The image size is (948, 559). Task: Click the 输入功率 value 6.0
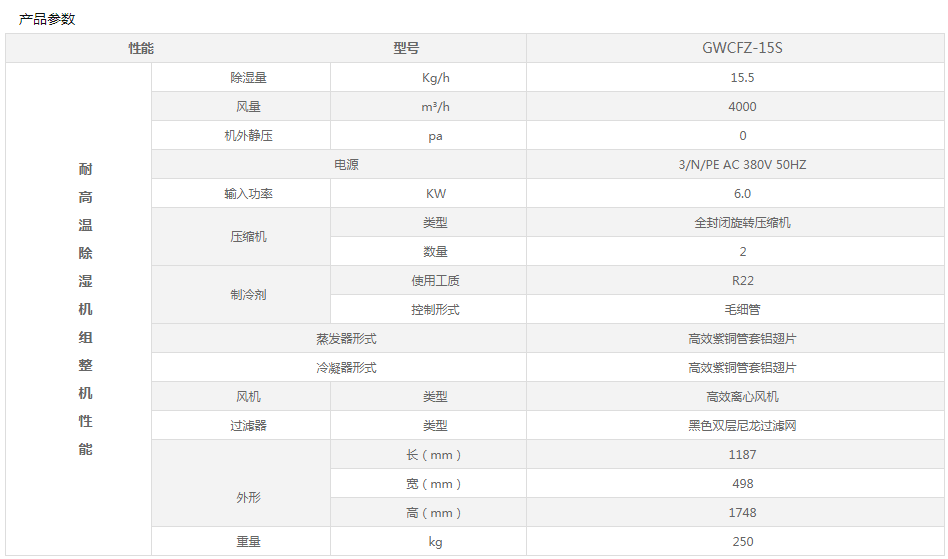tap(742, 194)
